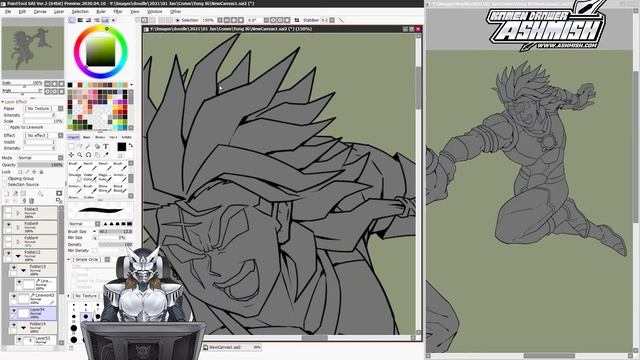Hide the Folder12 layer eye
Viewport: 640px width, 360px height.
pos(9,253)
